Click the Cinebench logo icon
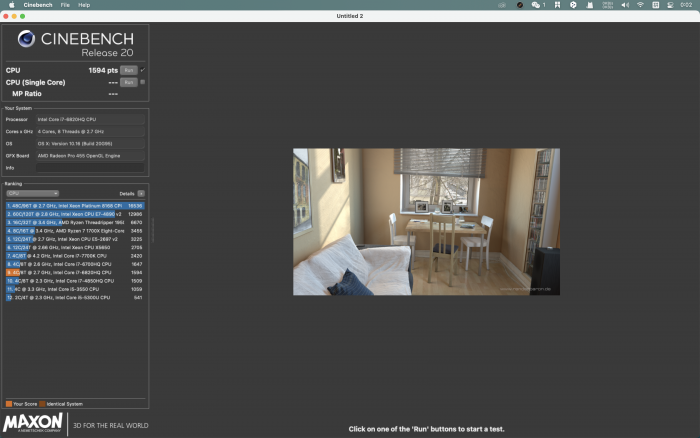The image size is (700, 438). pos(26,39)
